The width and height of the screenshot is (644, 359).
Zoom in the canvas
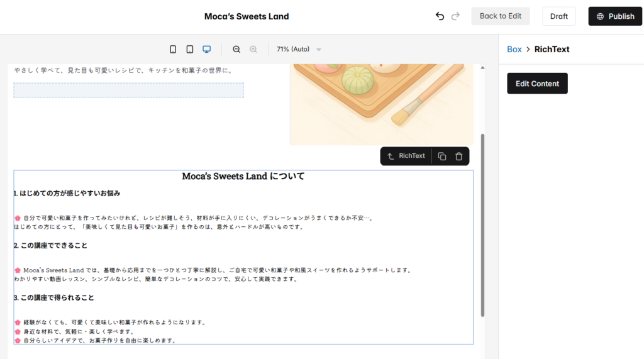[253, 49]
